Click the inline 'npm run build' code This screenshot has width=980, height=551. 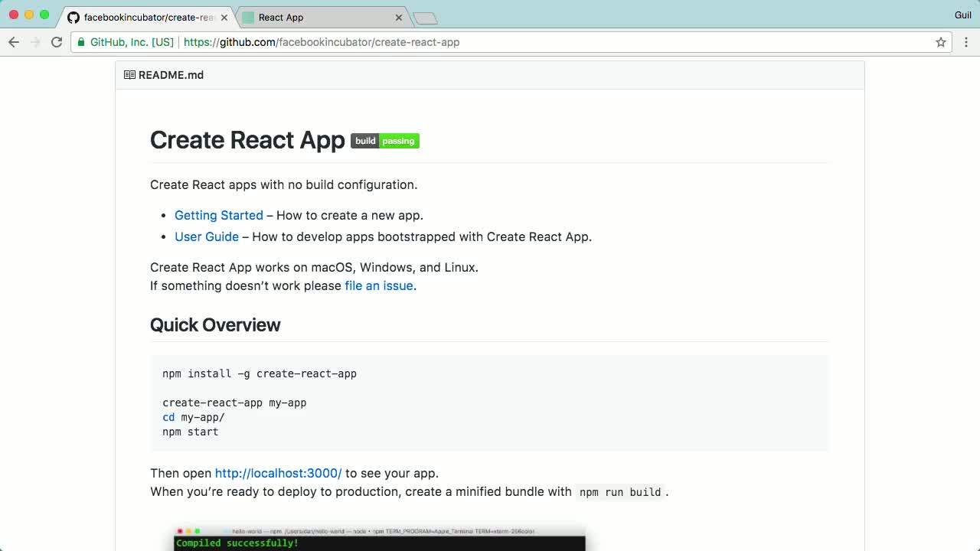(620, 492)
